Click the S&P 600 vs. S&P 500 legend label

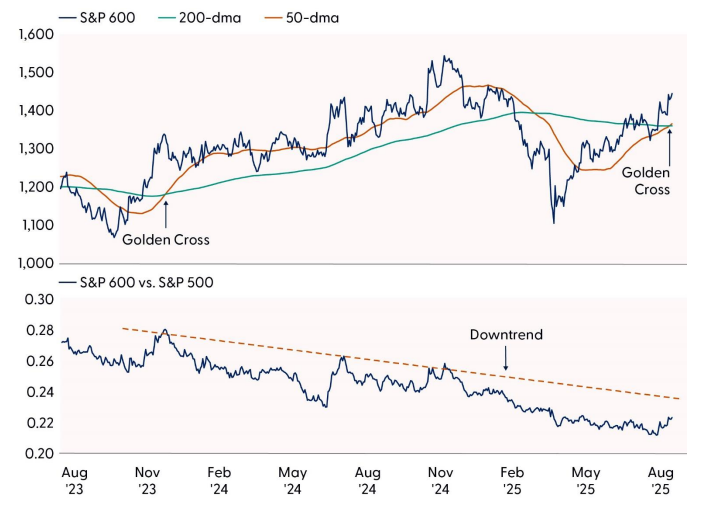point(150,282)
